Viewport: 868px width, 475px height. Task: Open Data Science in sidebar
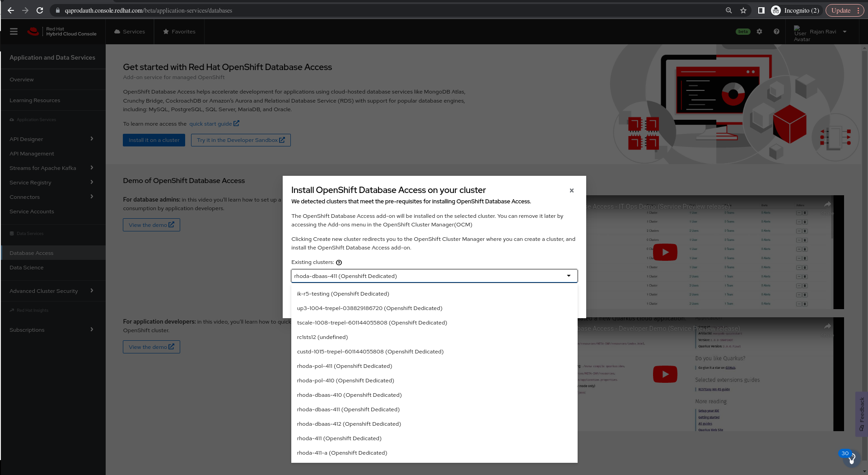(x=53, y=268)
